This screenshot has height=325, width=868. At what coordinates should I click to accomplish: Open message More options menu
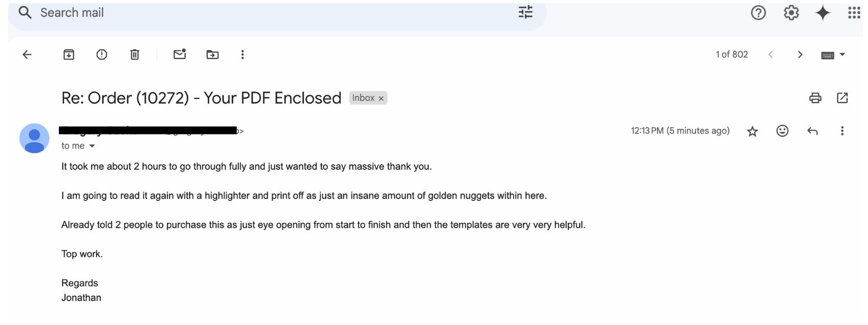click(x=842, y=131)
